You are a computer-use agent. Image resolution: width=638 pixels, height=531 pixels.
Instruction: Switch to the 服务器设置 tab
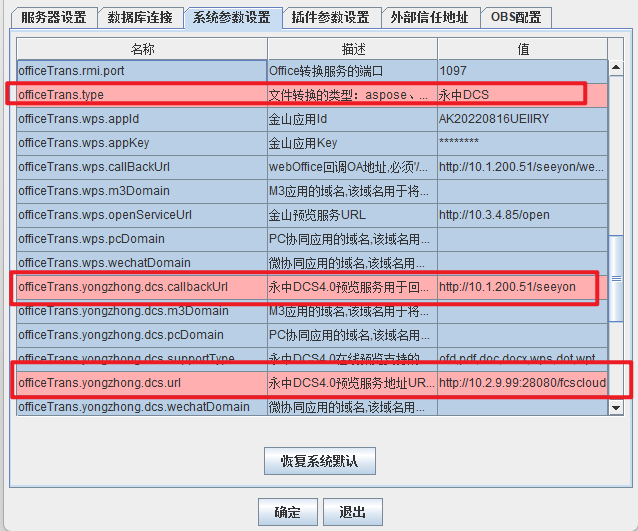[54, 17]
